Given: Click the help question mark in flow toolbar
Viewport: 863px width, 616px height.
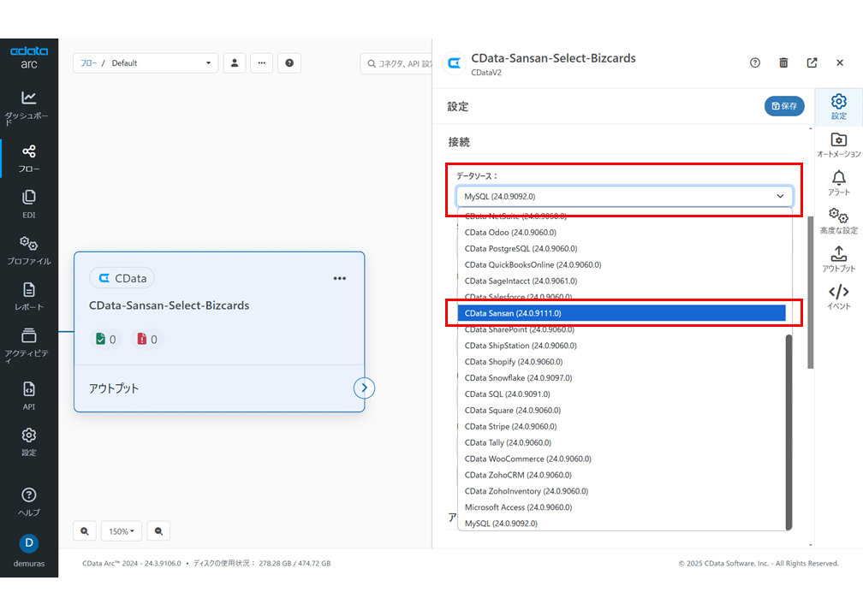Looking at the screenshot, I should 289,62.
